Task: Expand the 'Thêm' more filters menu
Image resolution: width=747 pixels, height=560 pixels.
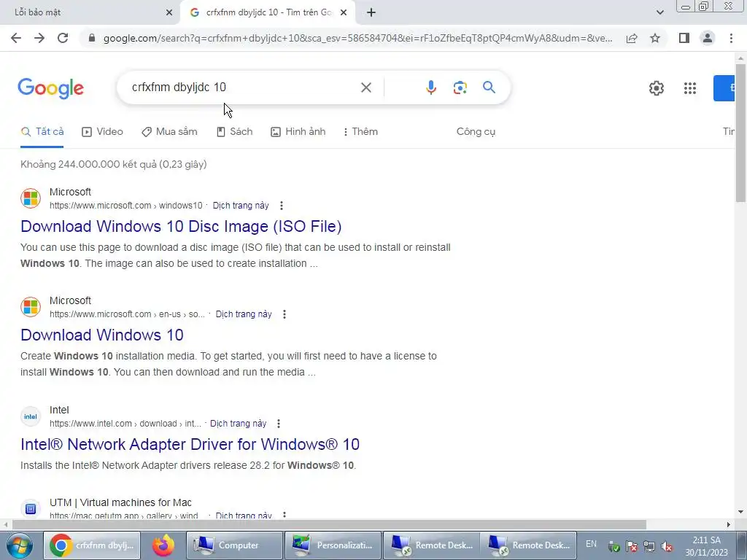Action: pyautogui.click(x=360, y=132)
